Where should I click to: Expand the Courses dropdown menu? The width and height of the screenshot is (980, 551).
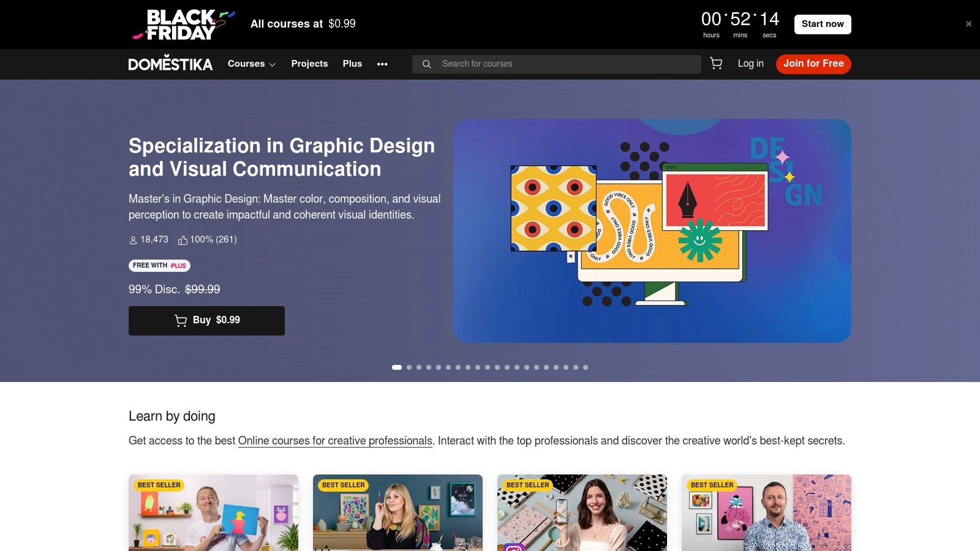pyautogui.click(x=252, y=64)
